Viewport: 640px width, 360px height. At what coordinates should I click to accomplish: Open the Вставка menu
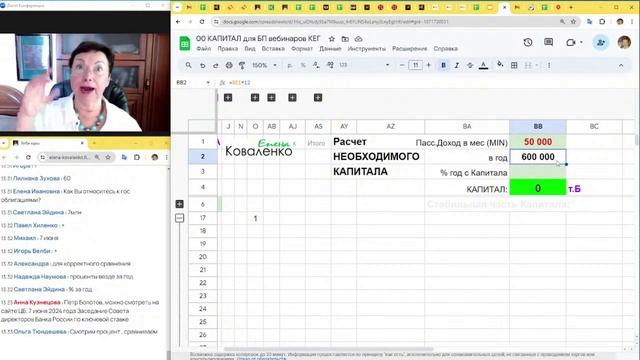tap(273, 49)
